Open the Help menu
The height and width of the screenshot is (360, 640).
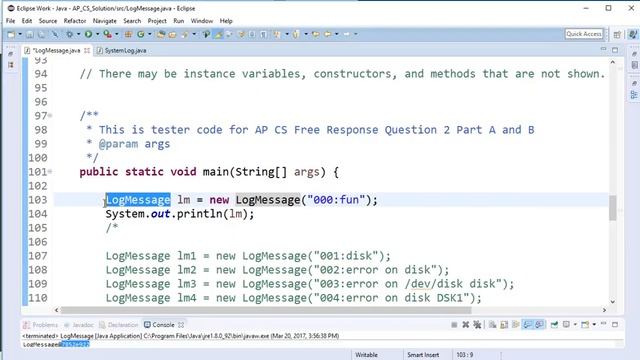click(x=226, y=21)
